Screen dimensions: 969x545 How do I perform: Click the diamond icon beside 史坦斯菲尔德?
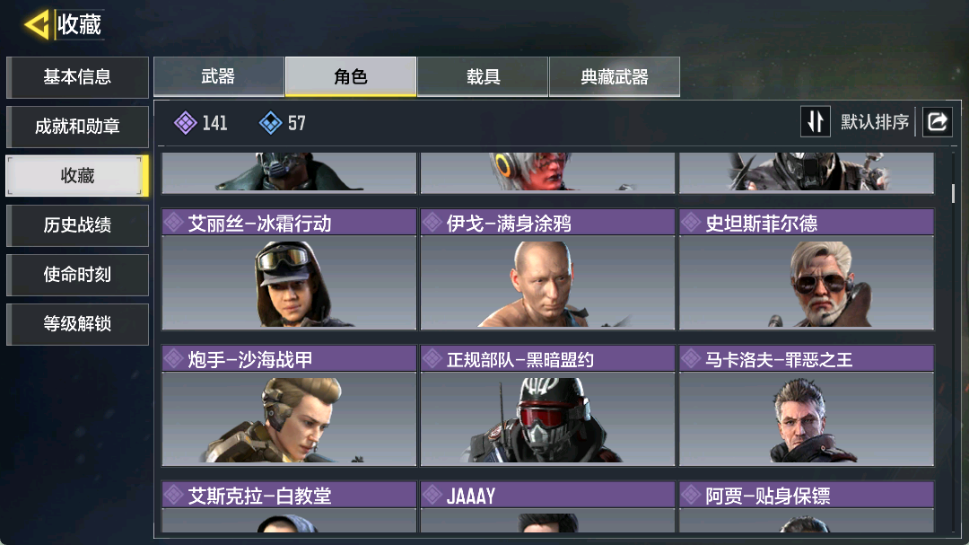pos(691,222)
